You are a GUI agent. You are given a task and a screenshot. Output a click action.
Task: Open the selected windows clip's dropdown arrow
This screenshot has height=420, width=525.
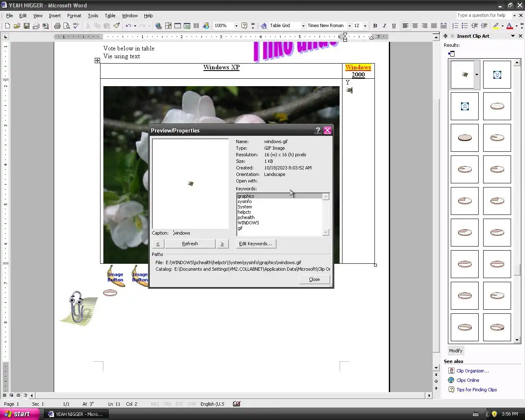pyautogui.click(x=477, y=75)
